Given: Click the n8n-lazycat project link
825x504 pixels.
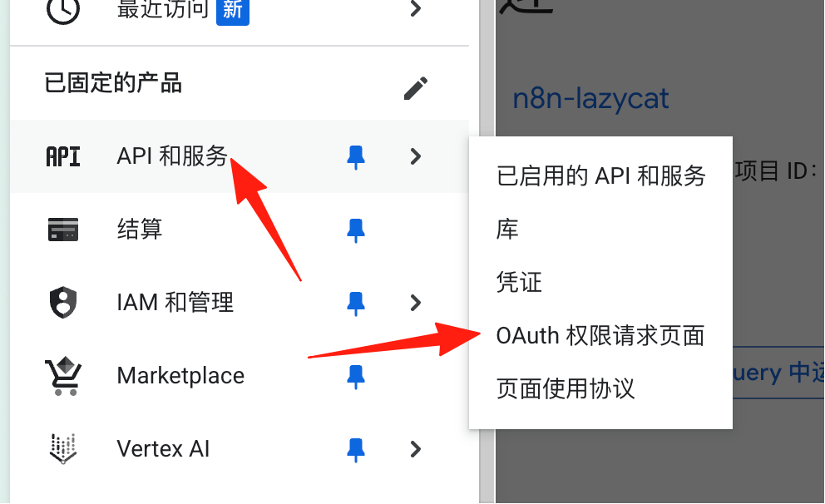Looking at the screenshot, I should click(x=590, y=98).
